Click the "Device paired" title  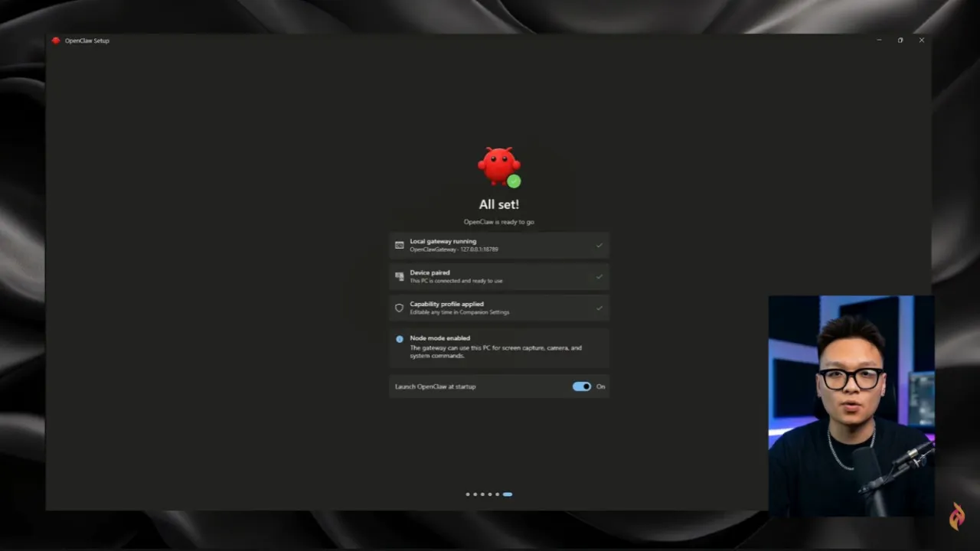(x=430, y=272)
